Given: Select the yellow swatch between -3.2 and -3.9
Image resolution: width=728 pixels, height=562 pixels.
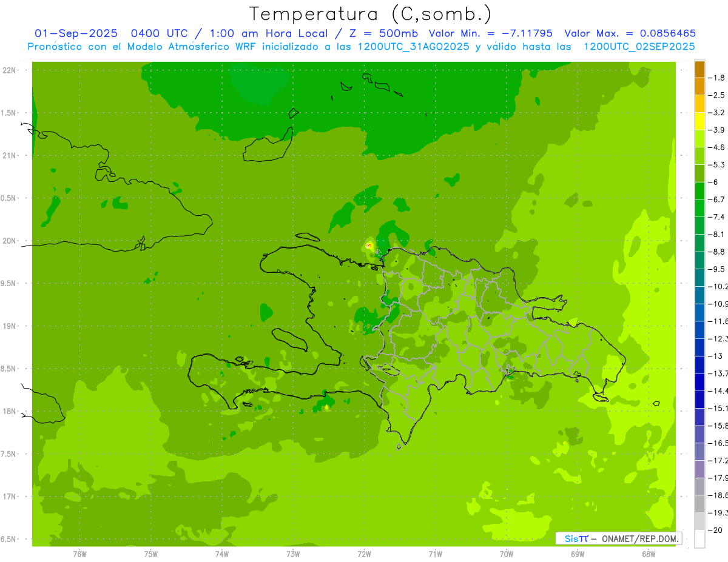Looking at the screenshot, I should click(x=699, y=121).
